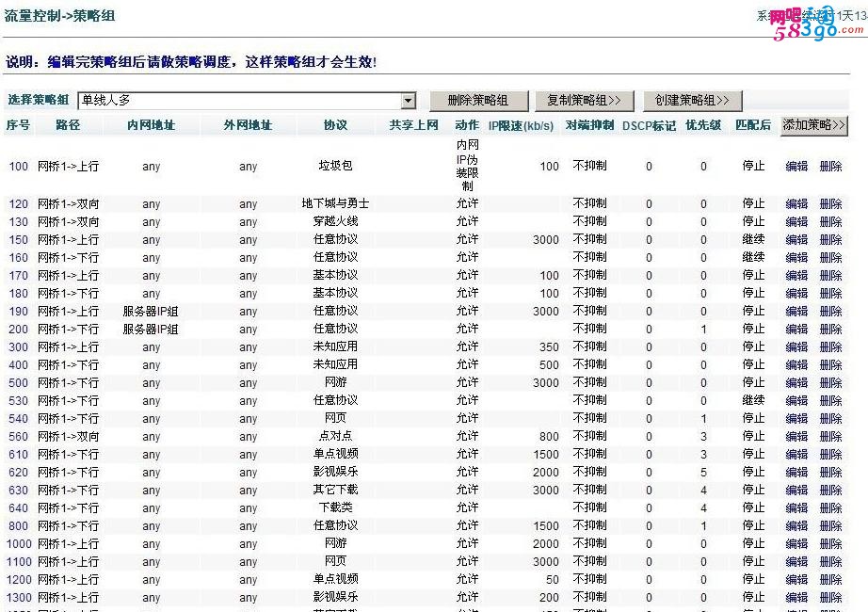The height and width of the screenshot is (612, 868).
Task: Click 编辑 for policy 120
Action: coord(796,203)
